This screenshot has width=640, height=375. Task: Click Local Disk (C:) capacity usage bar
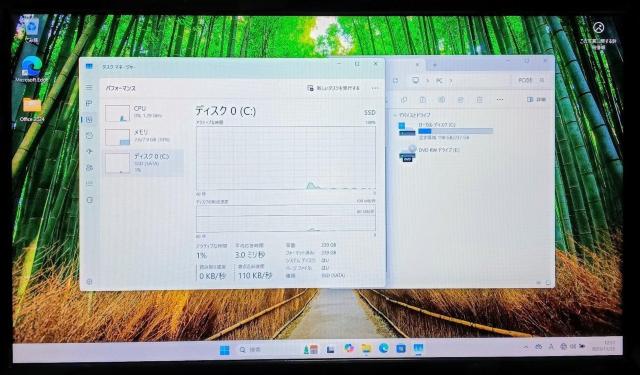456,131
